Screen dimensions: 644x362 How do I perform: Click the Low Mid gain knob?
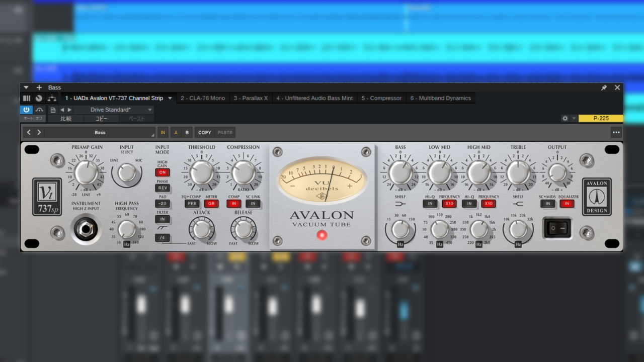pos(439,173)
